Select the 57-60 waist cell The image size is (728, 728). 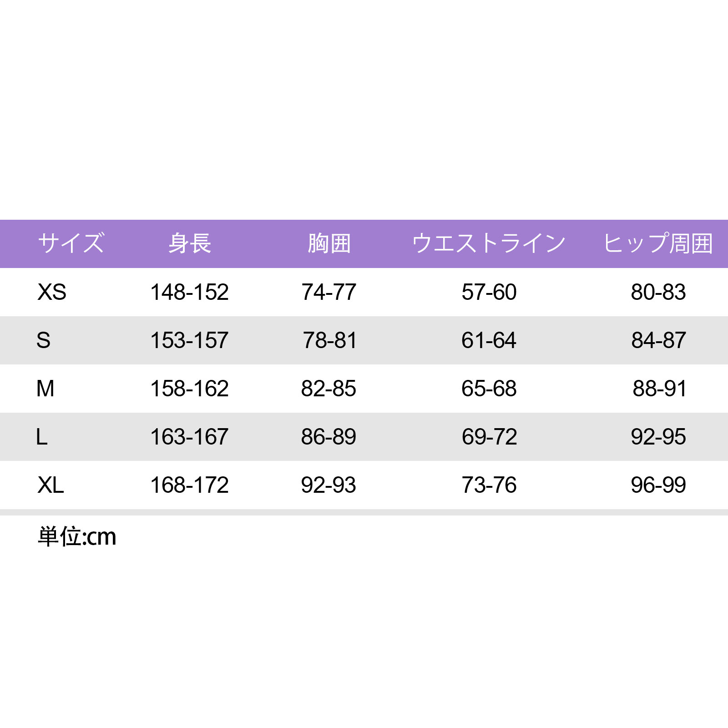pyautogui.click(x=489, y=292)
